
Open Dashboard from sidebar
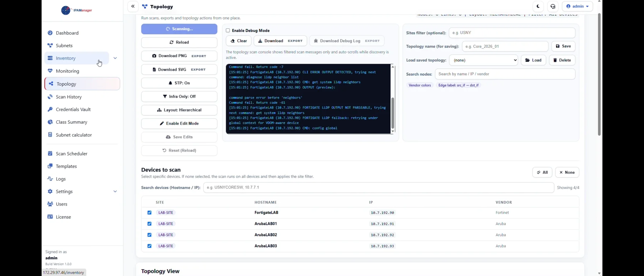pyautogui.click(x=67, y=33)
